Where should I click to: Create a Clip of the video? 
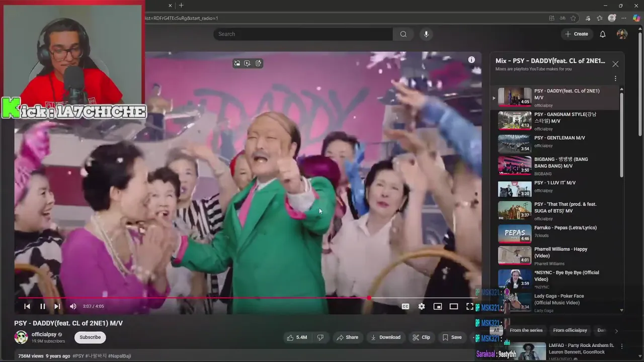tap(422, 337)
